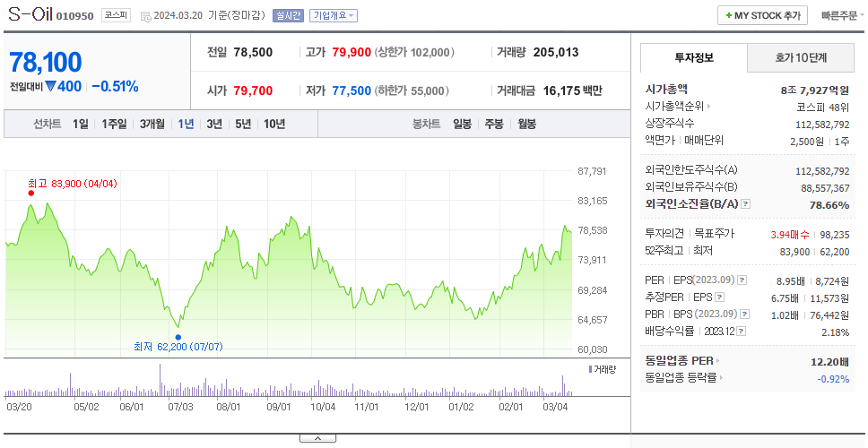
Task: Select the 3년 line chart period
Action: 214,124
